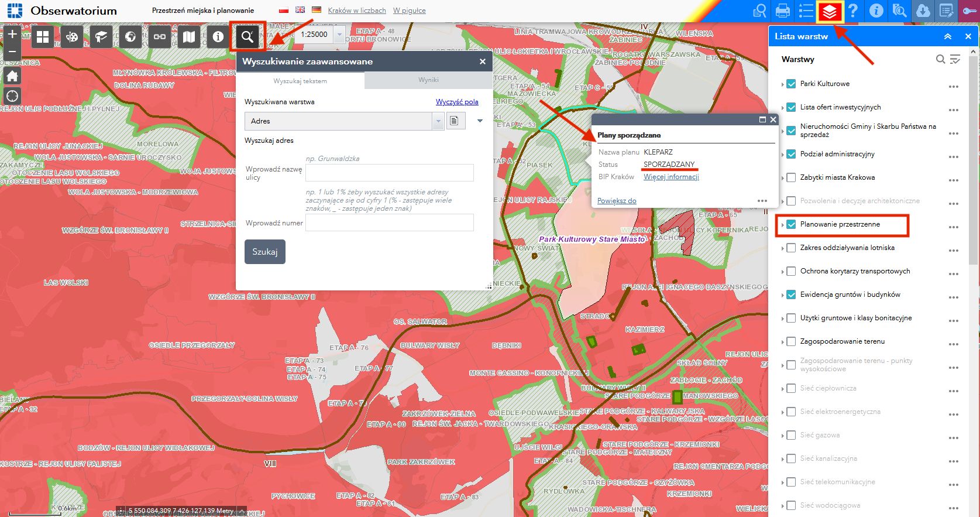The height and width of the screenshot is (517, 980).
Task: Open layer list filter options icon
Action: pyautogui.click(x=955, y=59)
